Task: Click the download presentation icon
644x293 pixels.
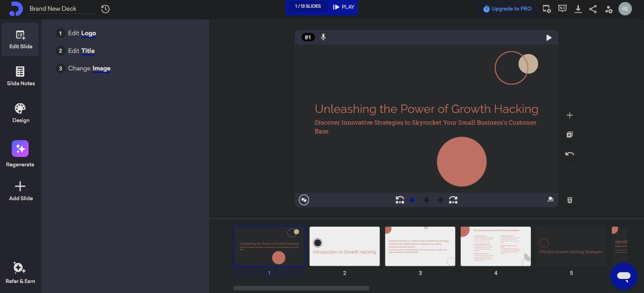Action: point(578,9)
